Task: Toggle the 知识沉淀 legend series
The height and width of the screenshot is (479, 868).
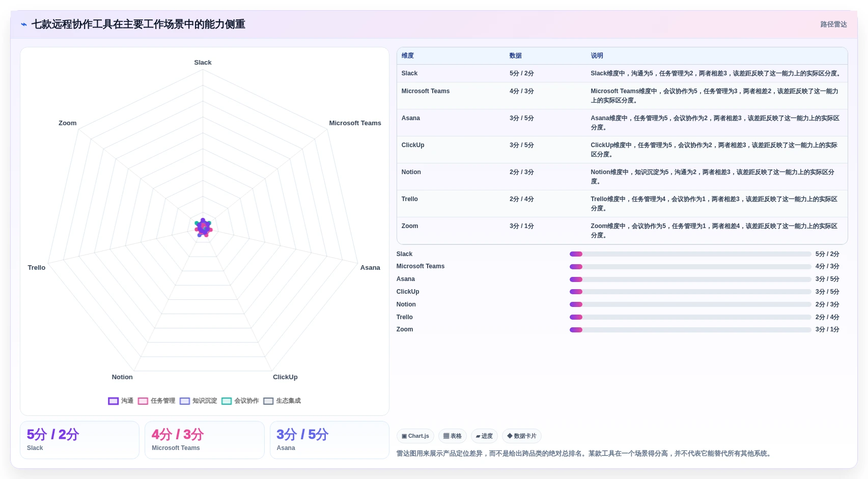Action: [x=198, y=401]
